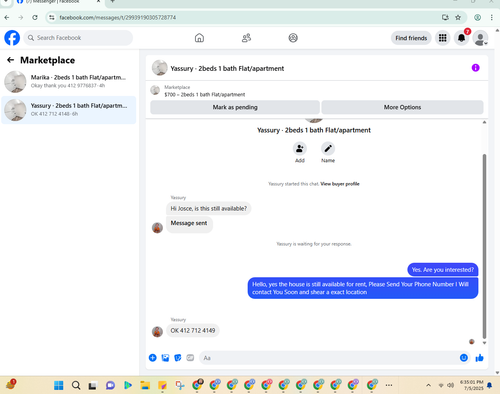The height and width of the screenshot is (394, 500).
Task: Click message 'Hi Josce, is this still available?'
Action: pyautogui.click(x=209, y=208)
